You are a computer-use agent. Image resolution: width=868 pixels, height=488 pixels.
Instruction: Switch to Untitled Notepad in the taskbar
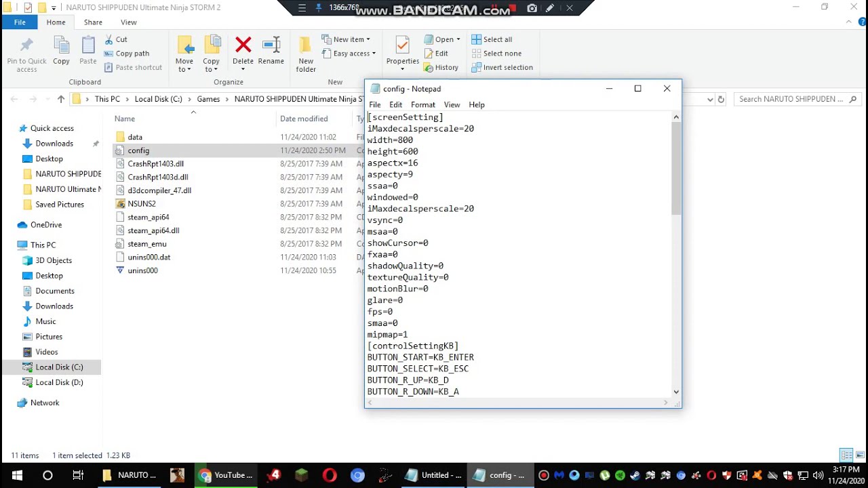coord(434,475)
